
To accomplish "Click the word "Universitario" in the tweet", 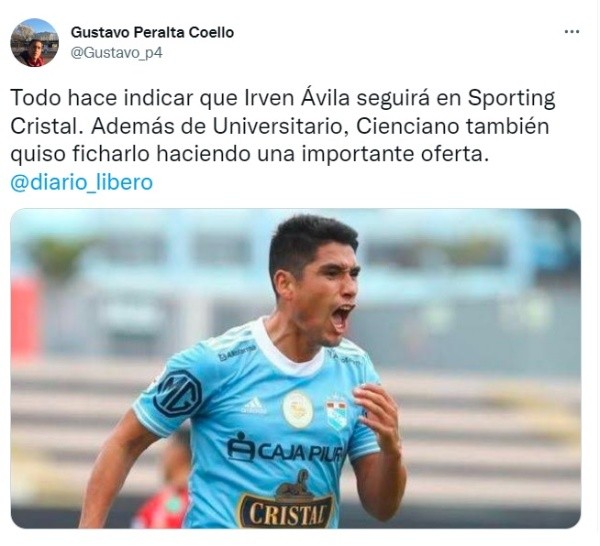I will [x=277, y=126].
